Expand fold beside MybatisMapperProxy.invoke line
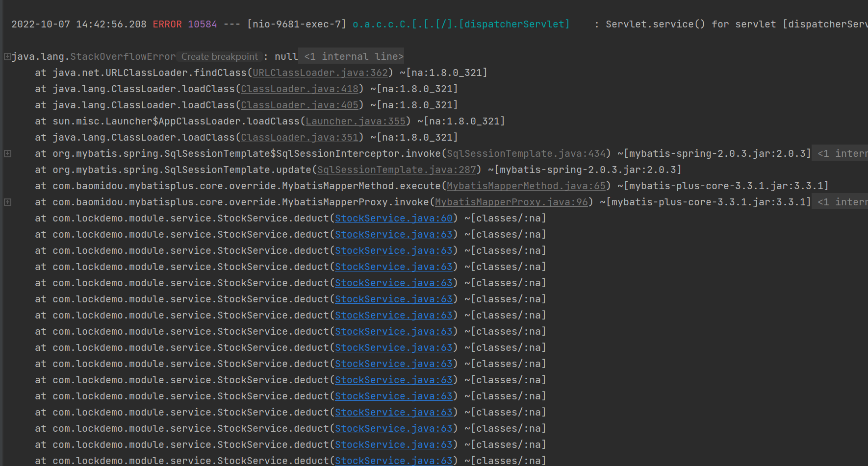This screenshot has height=466, width=868. click(7, 202)
